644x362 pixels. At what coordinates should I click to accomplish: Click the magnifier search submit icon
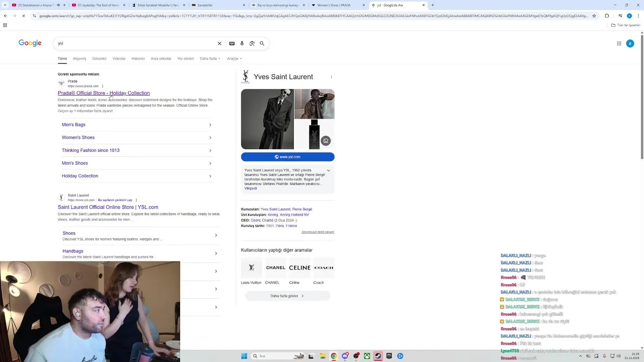pyautogui.click(x=262, y=43)
